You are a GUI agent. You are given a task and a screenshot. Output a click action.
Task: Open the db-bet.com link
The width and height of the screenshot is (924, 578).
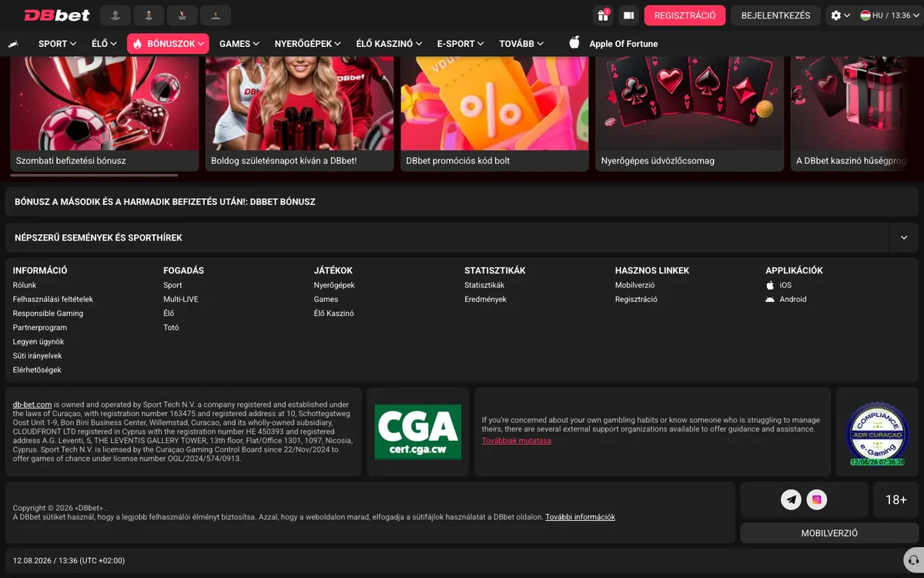(x=32, y=405)
